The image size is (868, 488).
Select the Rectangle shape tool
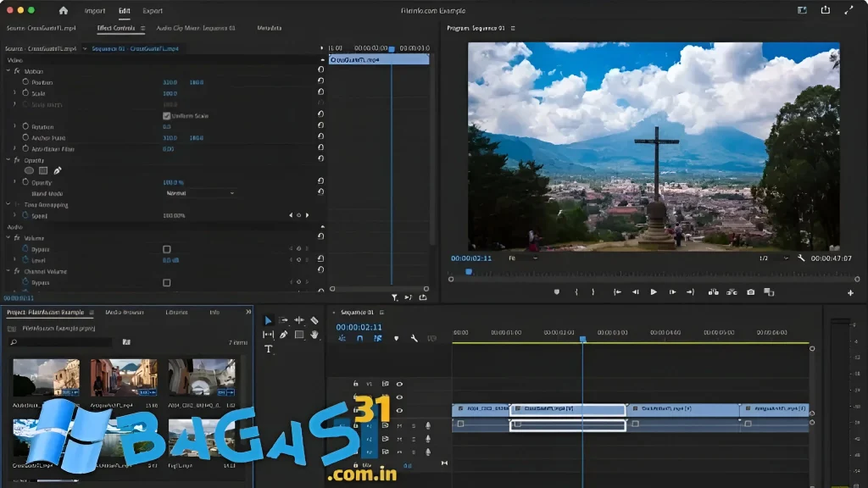(299, 334)
